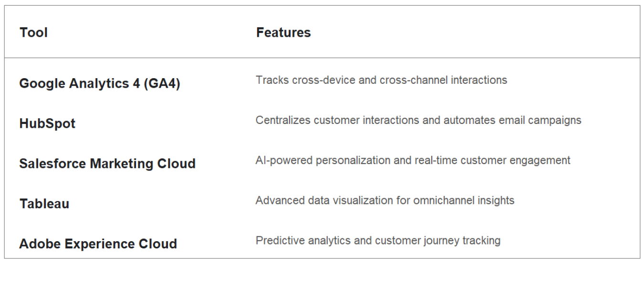Select the Google Analytics 4 (GA4) tool name

coord(100,84)
